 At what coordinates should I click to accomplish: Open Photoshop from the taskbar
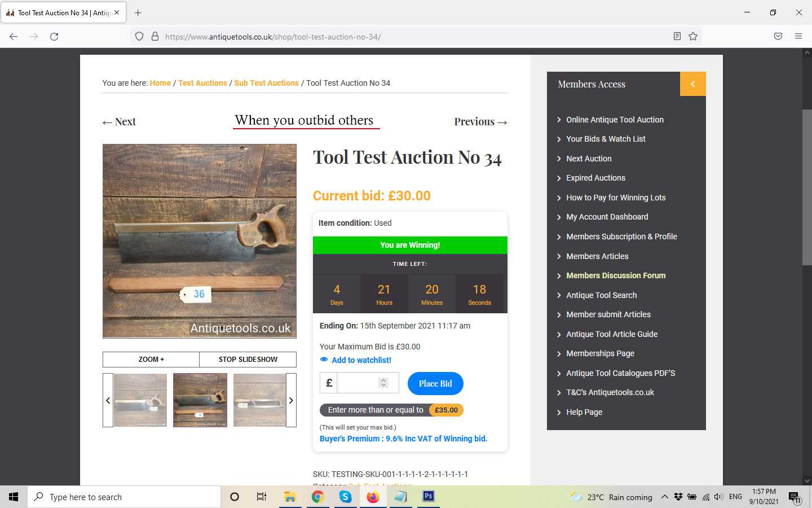click(x=429, y=496)
